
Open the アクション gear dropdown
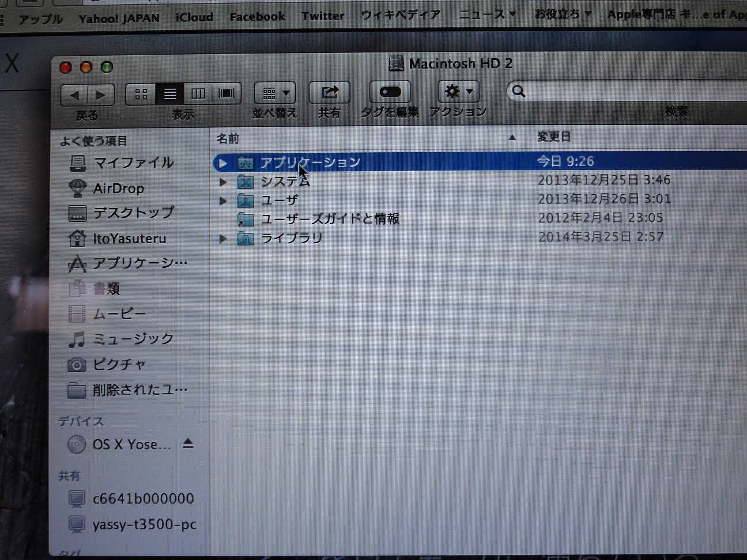(x=458, y=91)
